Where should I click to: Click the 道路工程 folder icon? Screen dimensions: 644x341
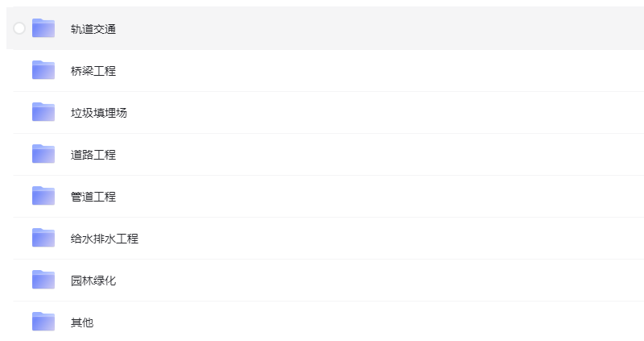point(43,154)
